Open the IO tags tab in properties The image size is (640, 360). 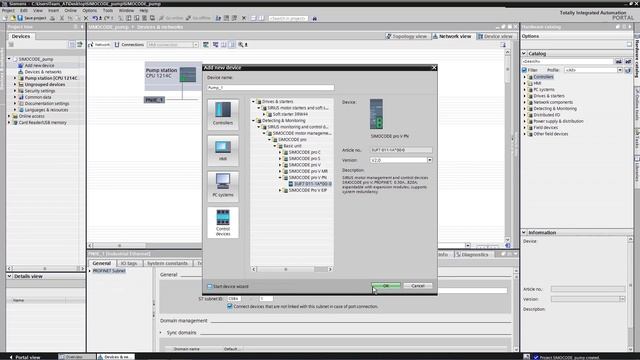[x=129, y=263]
